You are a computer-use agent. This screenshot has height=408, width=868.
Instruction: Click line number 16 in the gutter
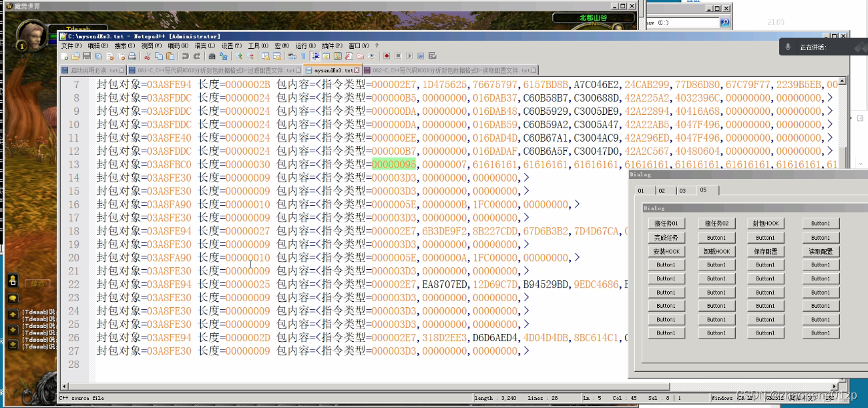[x=73, y=204]
